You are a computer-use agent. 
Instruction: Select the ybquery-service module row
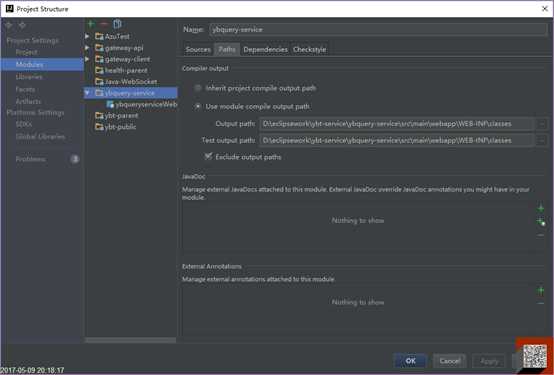click(131, 93)
